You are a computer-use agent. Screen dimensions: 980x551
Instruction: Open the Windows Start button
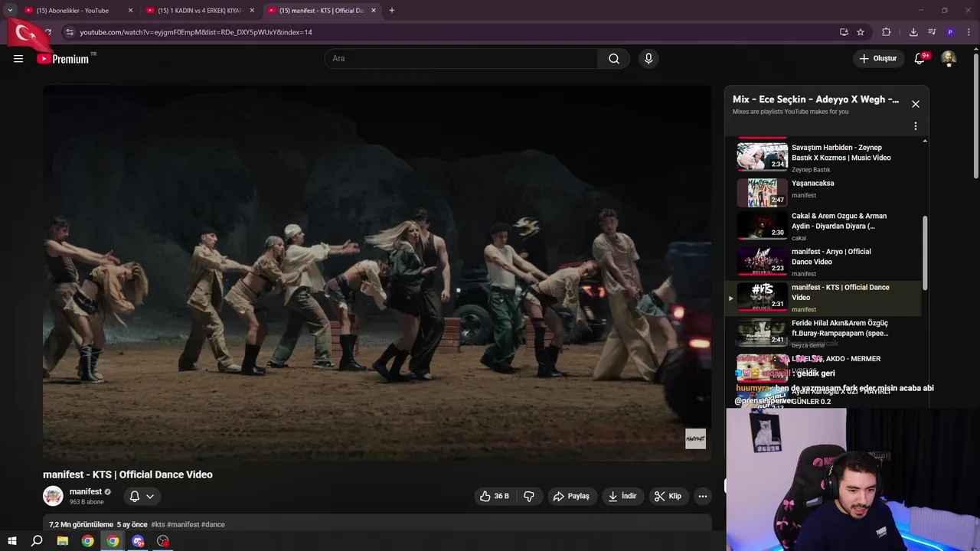pyautogui.click(x=11, y=541)
